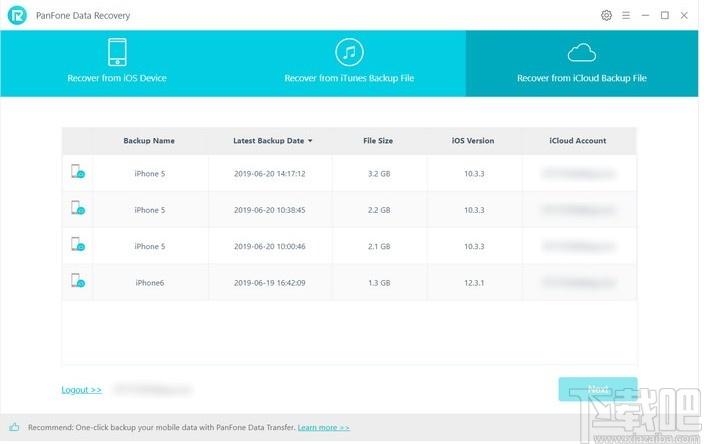Sort by Latest Backup Date arrow
The image size is (704, 444).
[x=310, y=141]
